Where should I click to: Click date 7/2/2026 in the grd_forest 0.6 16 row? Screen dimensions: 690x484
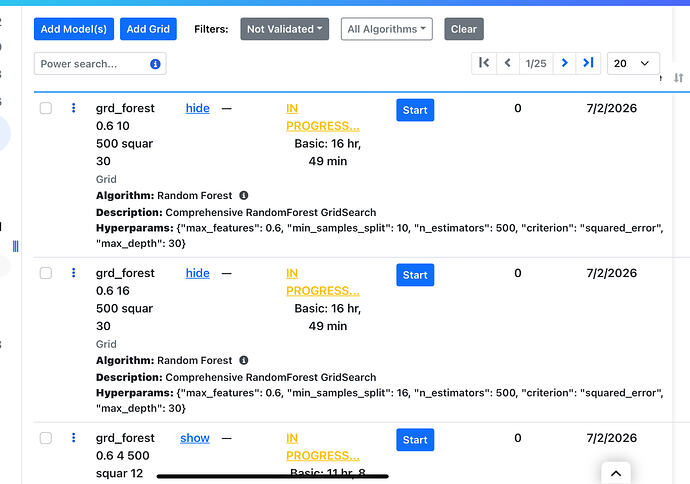(x=612, y=273)
